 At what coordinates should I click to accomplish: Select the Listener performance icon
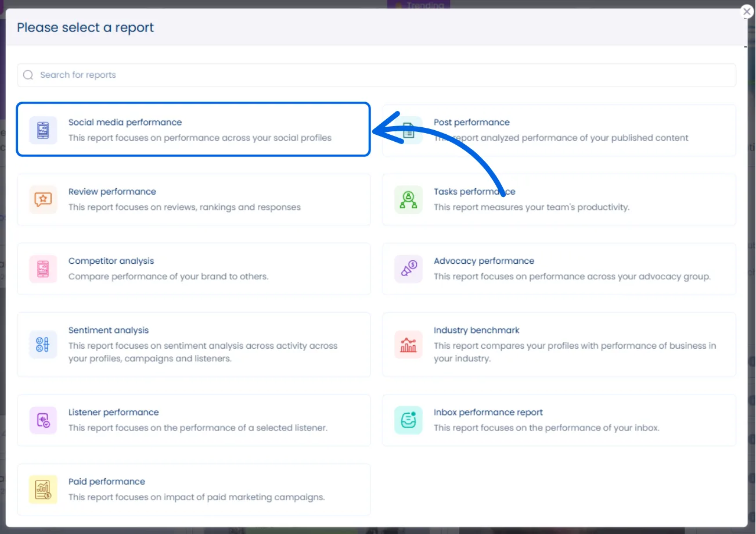click(x=42, y=420)
